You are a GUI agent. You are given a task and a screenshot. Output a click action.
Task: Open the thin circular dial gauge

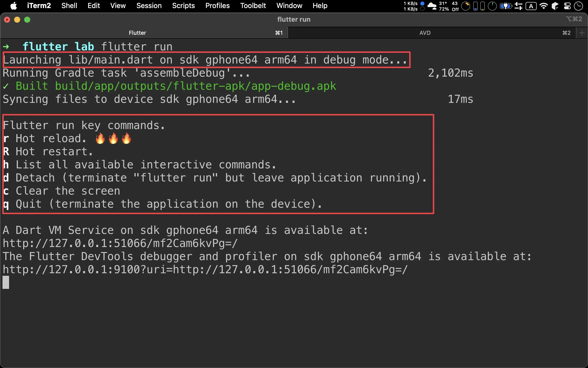click(x=492, y=6)
